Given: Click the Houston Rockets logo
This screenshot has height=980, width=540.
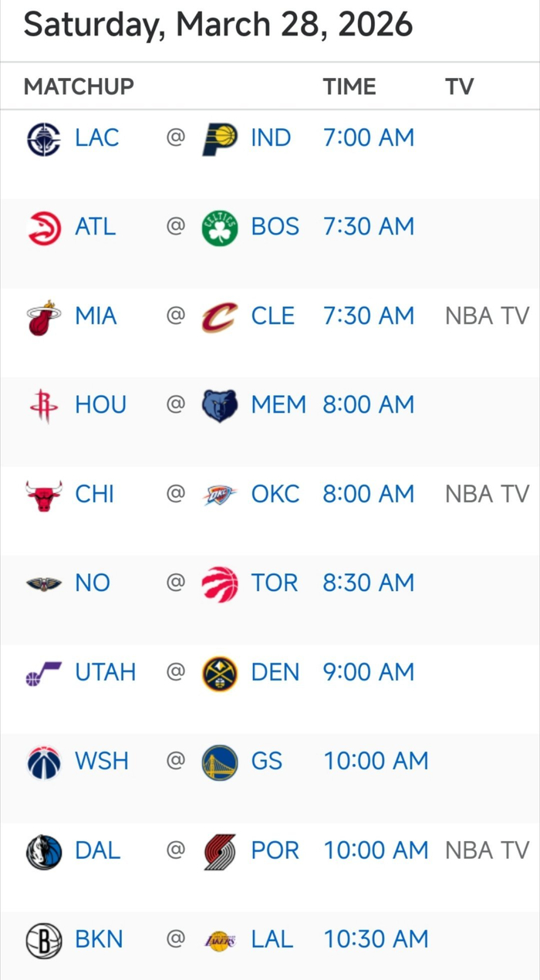Looking at the screenshot, I should (44, 406).
